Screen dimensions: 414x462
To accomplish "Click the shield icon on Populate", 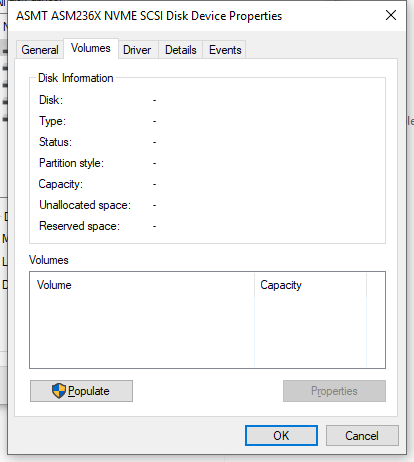I will (59, 391).
